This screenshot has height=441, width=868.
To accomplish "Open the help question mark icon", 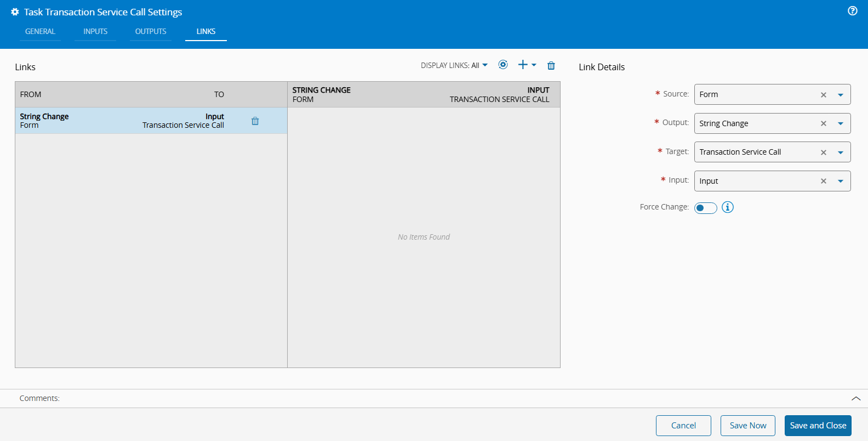I will click(852, 11).
